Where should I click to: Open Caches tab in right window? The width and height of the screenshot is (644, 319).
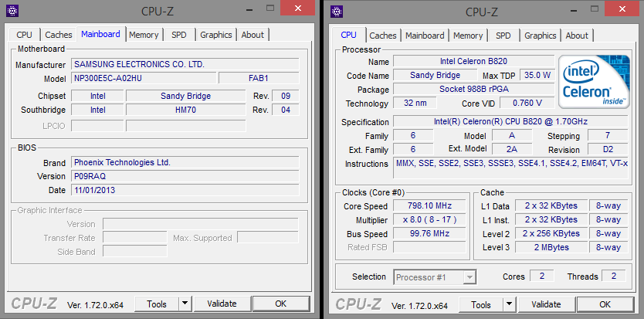[383, 36]
